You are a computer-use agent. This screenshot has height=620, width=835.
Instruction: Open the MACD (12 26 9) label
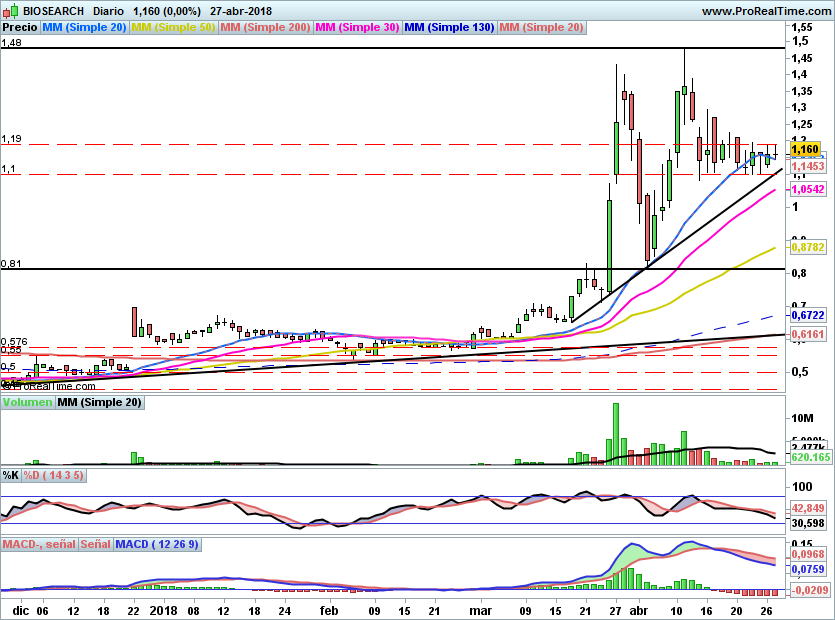pos(158,544)
